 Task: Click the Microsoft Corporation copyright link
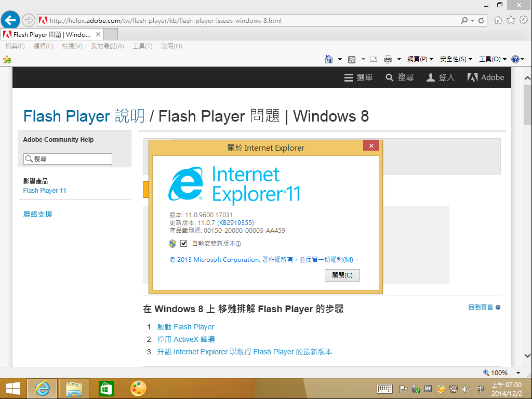263,260
